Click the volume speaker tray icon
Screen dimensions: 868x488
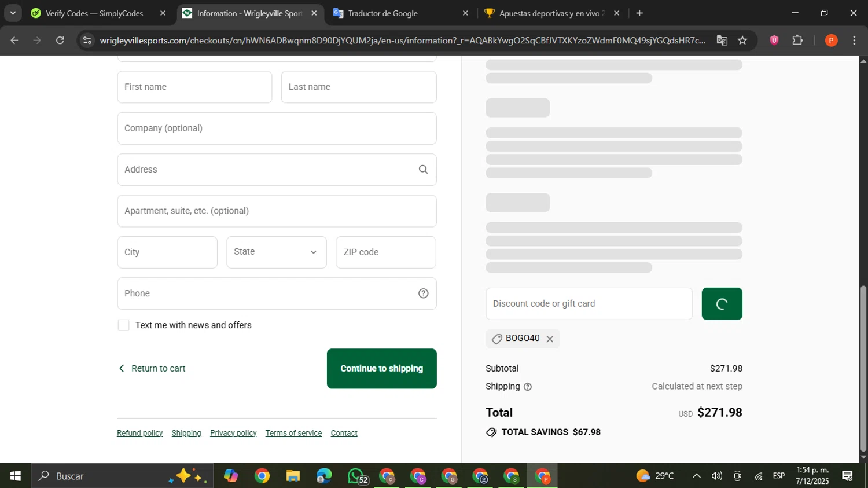pos(717,476)
